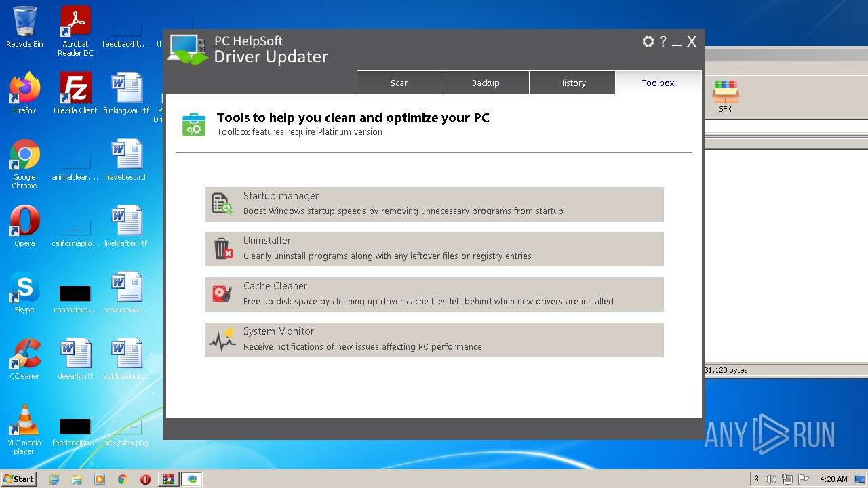Switch to the Backup tab
868x488 pixels.
[486, 83]
